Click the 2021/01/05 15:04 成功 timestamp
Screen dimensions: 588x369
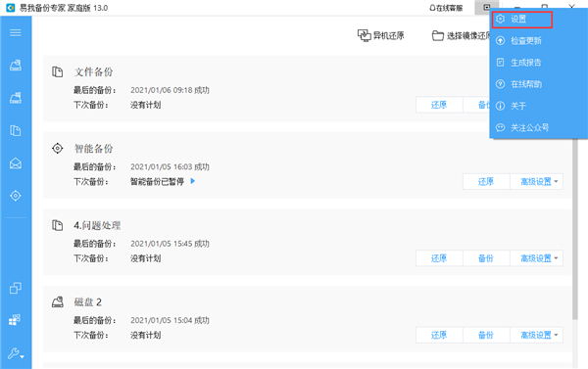[x=170, y=321]
